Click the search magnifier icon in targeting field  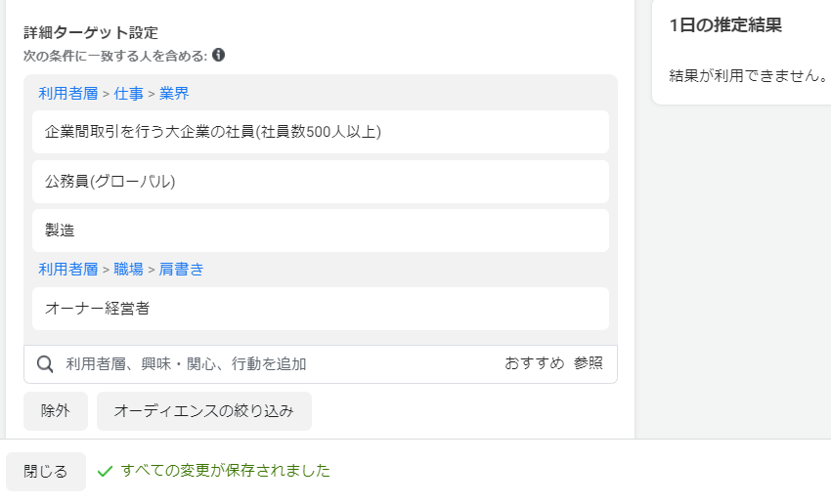coord(45,364)
